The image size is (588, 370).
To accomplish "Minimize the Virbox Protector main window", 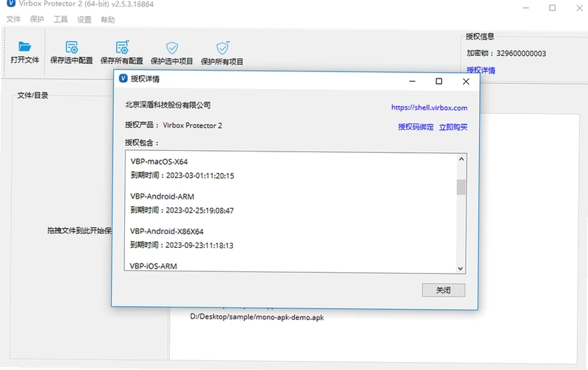I will 526,8.
